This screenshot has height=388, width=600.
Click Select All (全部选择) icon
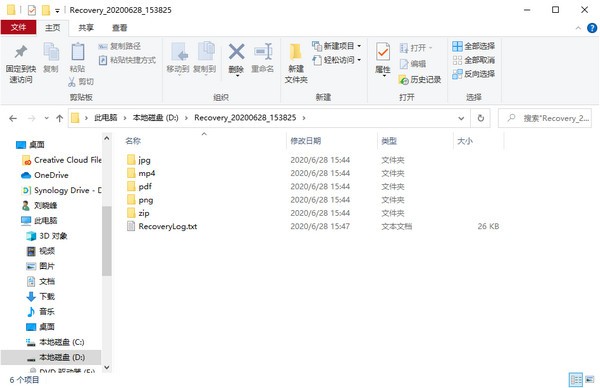(x=457, y=46)
